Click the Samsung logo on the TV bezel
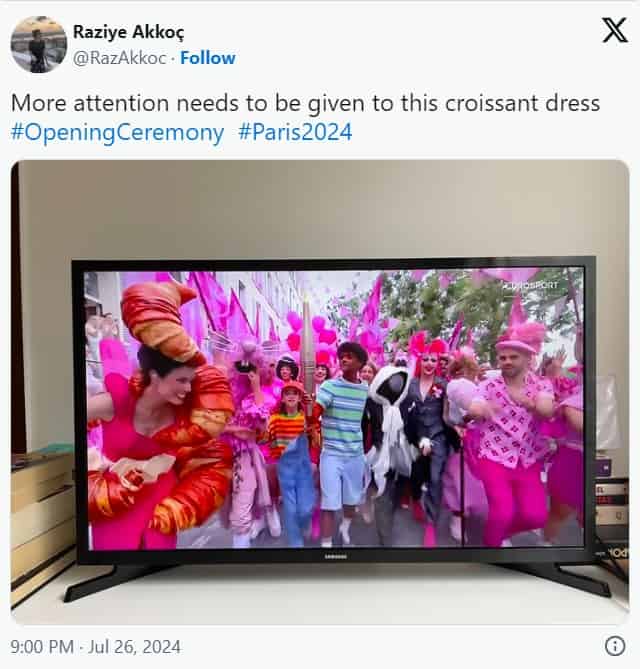640x669 pixels. pyautogui.click(x=336, y=556)
